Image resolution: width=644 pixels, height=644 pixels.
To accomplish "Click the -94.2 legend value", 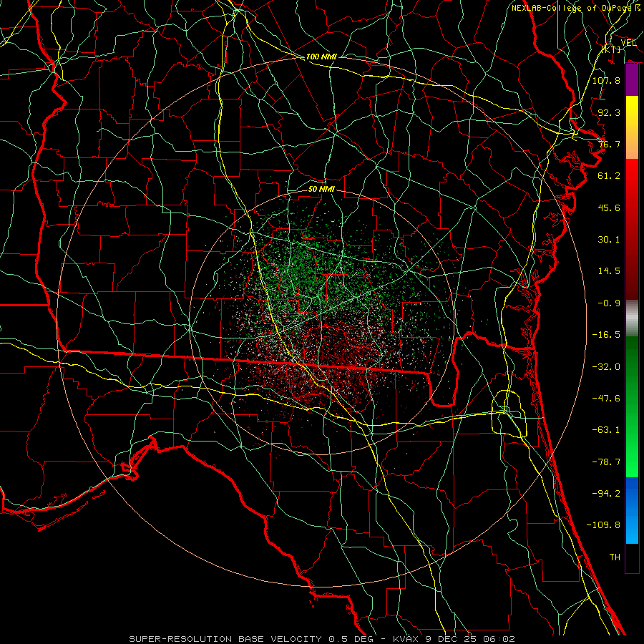I will pos(606,493).
